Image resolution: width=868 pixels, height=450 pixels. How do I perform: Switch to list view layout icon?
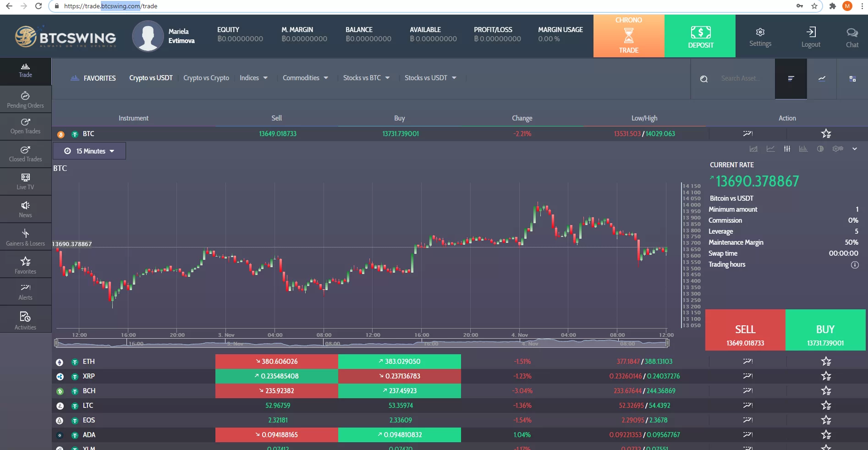791,78
